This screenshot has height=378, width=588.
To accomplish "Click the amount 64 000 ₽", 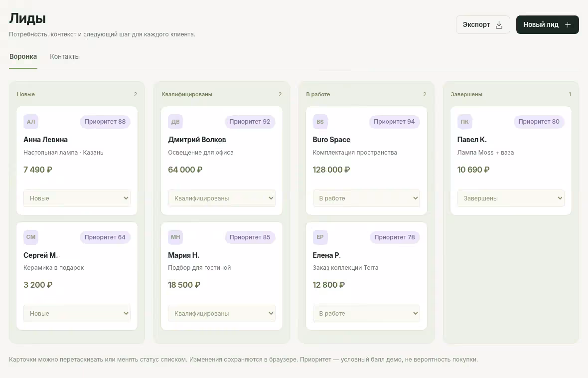I will (185, 170).
